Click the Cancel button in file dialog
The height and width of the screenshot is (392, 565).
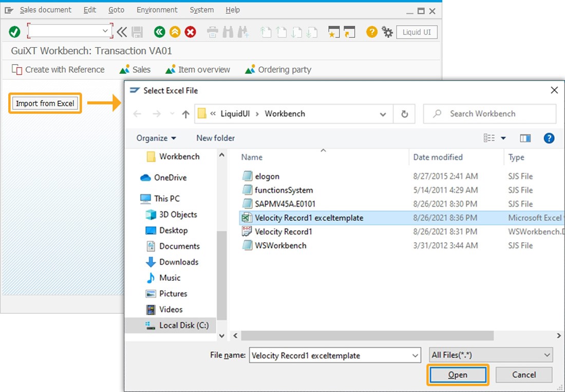(524, 375)
